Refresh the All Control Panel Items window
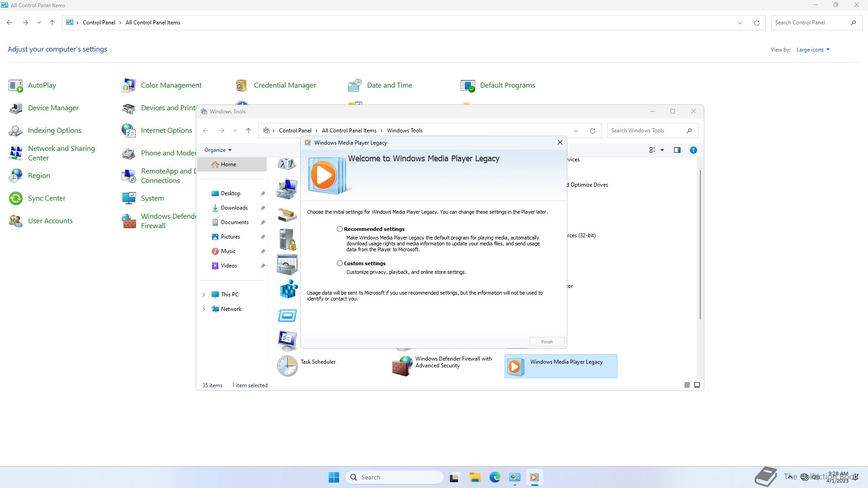Viewport: 868px width, 488px height. click(x=757, y=23)
